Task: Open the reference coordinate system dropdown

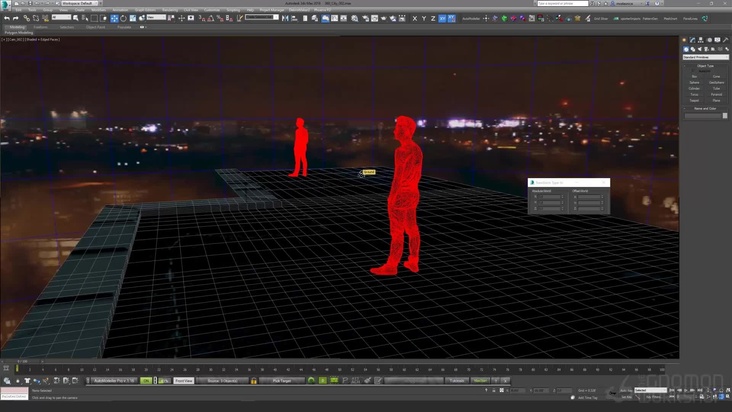Action: tap(156, 18)
